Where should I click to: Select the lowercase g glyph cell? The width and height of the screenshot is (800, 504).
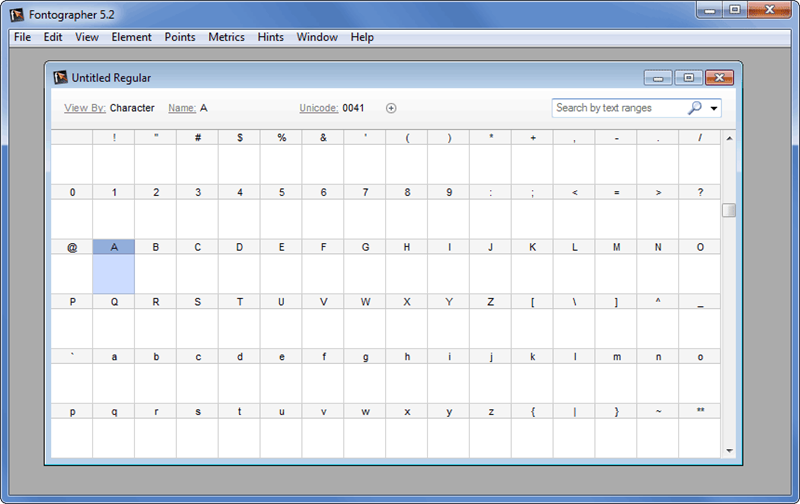coord(365,382)
